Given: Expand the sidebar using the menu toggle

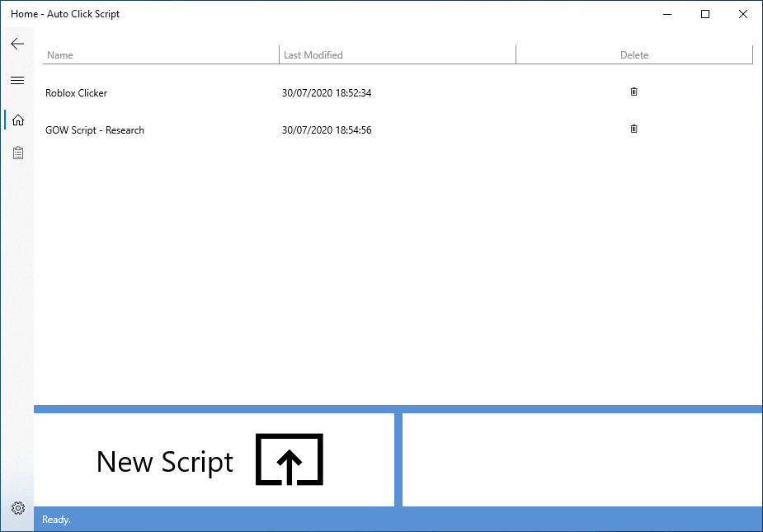Looking at the screenshot, I should (17, 80).
